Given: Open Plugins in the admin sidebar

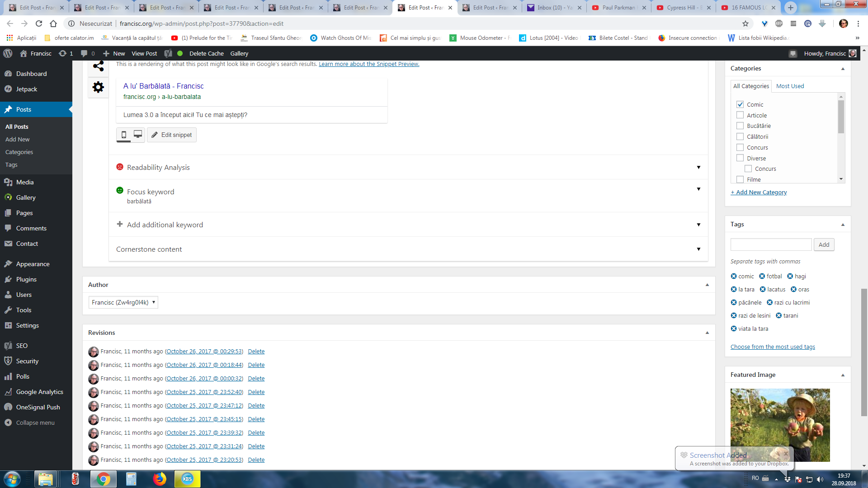Looking at the screenshot, I should coord(26,279).
